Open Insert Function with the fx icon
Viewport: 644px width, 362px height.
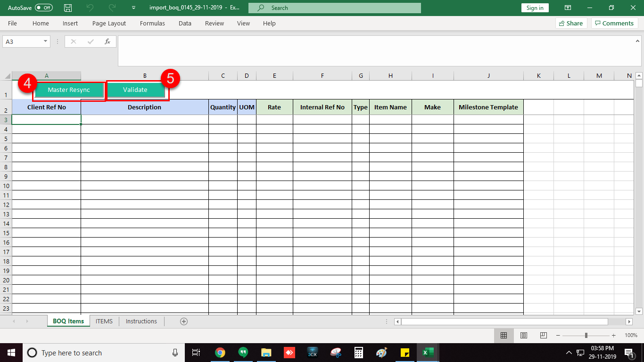pos(107,41)
